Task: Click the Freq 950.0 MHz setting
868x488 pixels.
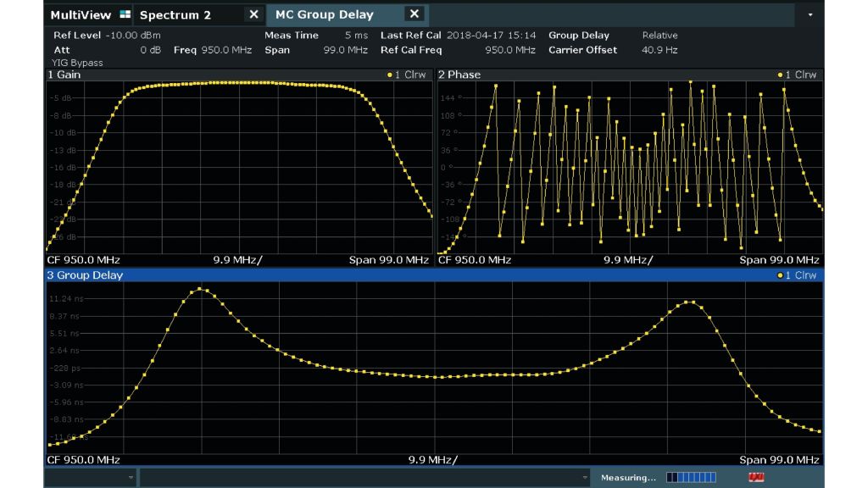Action: 212,50
